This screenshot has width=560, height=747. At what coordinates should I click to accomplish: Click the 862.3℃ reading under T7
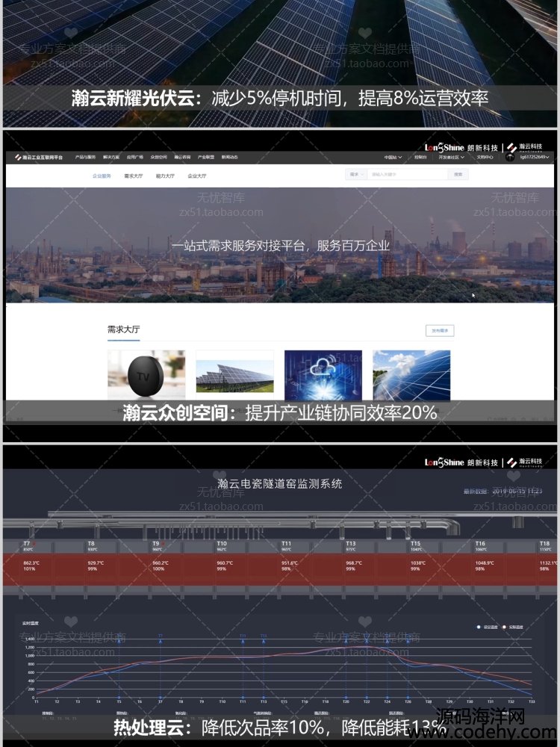[x=31, y=563]
